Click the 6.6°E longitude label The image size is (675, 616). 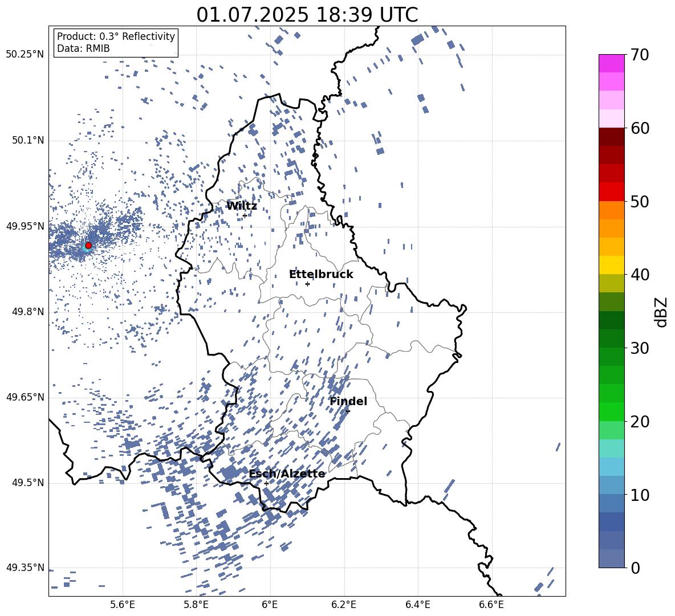click(491, 605)
